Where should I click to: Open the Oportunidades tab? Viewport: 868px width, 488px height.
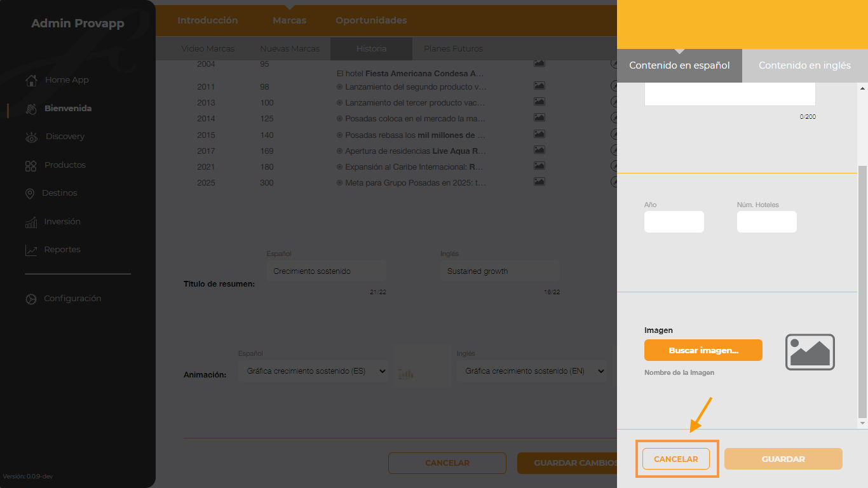click(371, 20)
